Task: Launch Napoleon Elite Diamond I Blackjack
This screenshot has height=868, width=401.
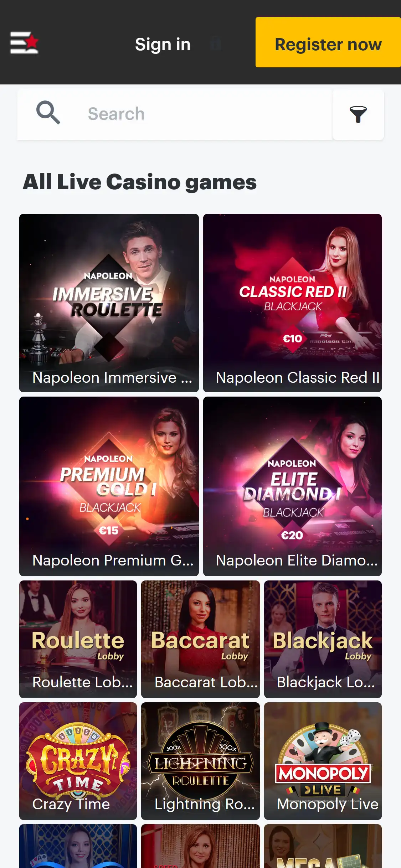Action: 292,486
